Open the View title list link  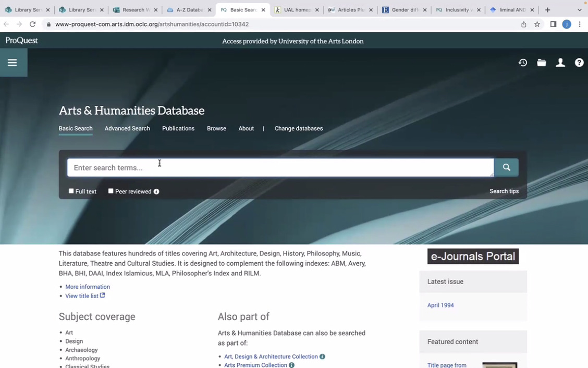(82, 296)
